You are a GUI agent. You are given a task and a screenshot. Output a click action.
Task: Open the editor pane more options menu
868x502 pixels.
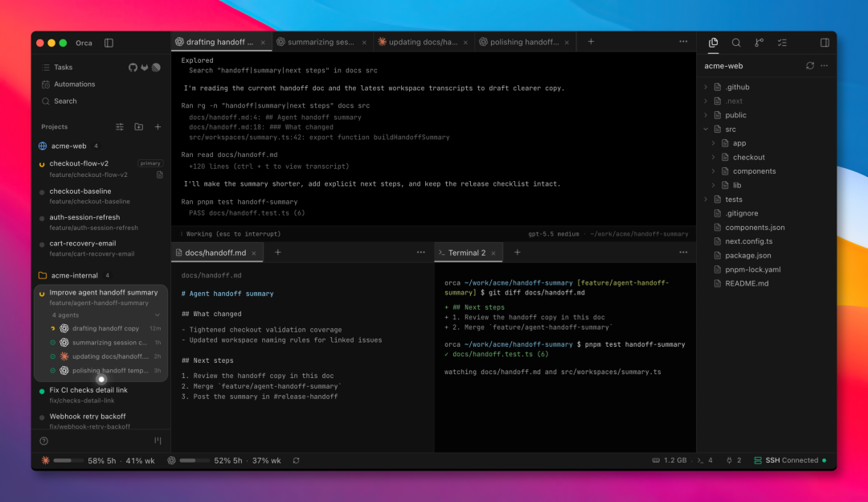[x=420, y=252]
